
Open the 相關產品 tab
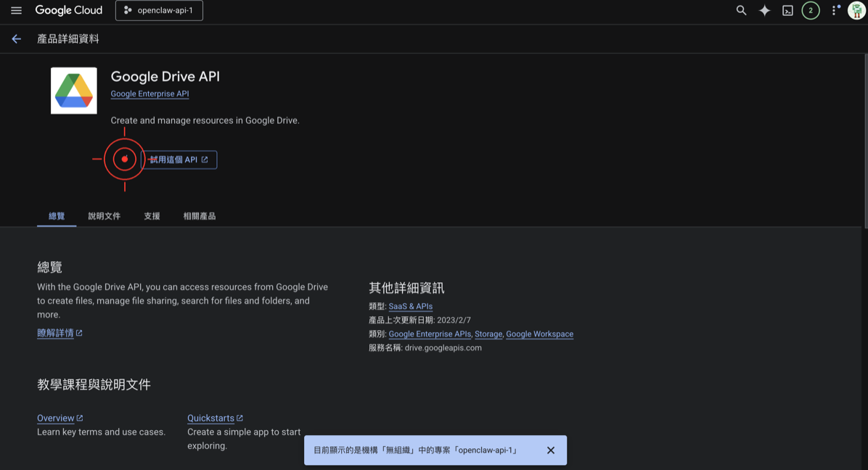pyautogui.click(x=198, y=215)
